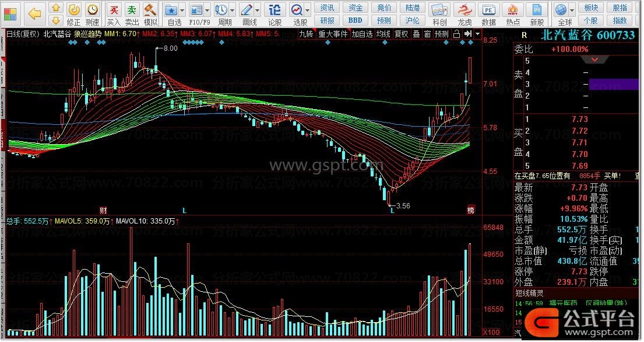Open the 修正 correction tool
The image size is (644, 342).
(x=74, y=14)
